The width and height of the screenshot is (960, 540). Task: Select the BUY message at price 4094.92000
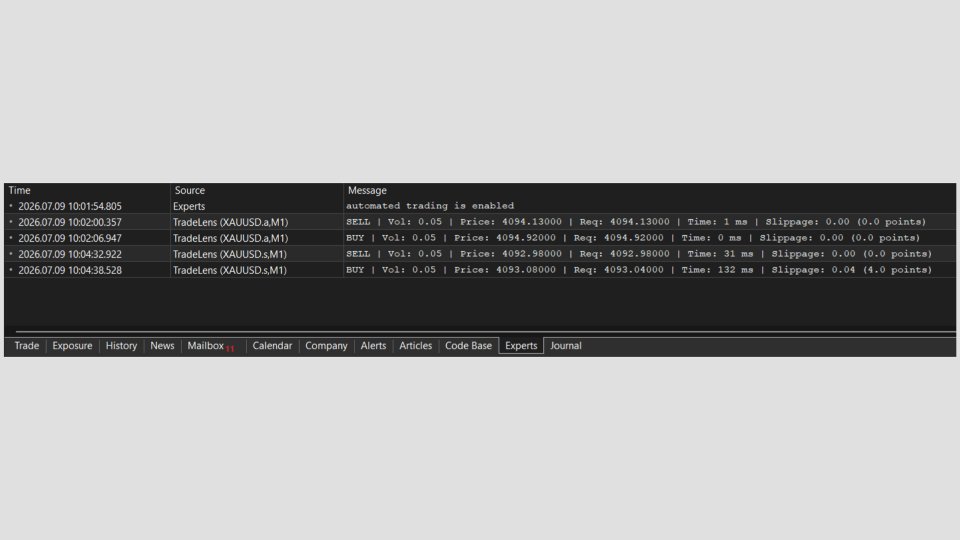[x=633, y=238]
